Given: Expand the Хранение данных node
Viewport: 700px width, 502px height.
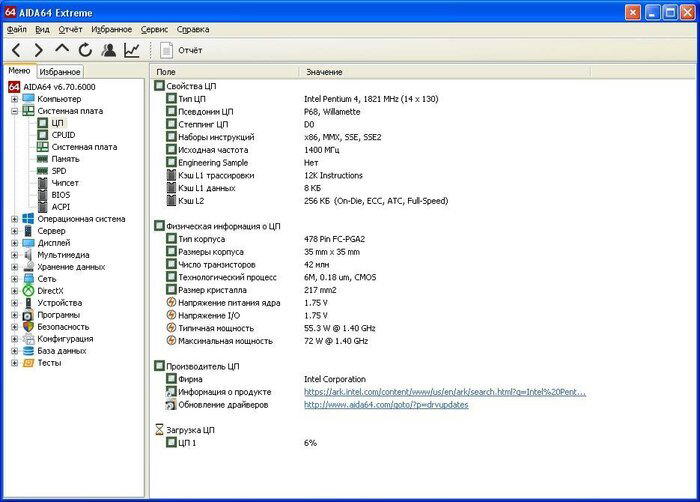Looking at the screenshot, I should [x=14, y=267].
